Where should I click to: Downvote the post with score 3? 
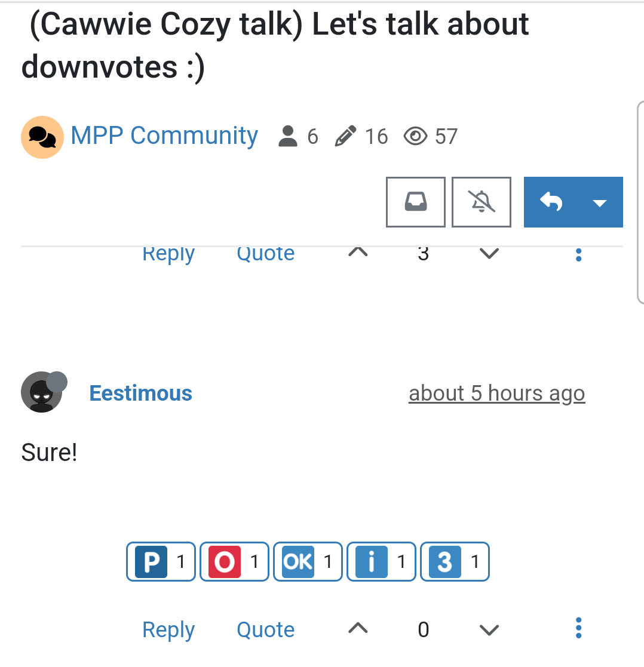tap(489, 254)
